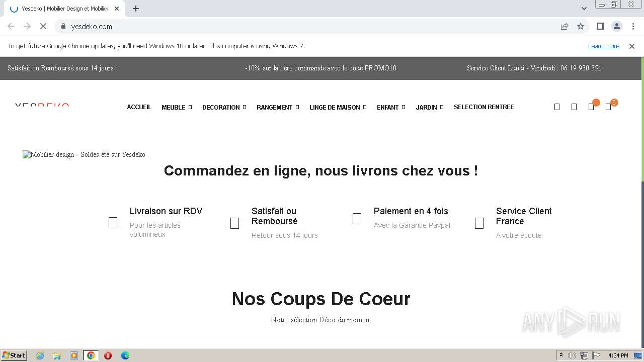Open the Learn more link

(604, 46)
